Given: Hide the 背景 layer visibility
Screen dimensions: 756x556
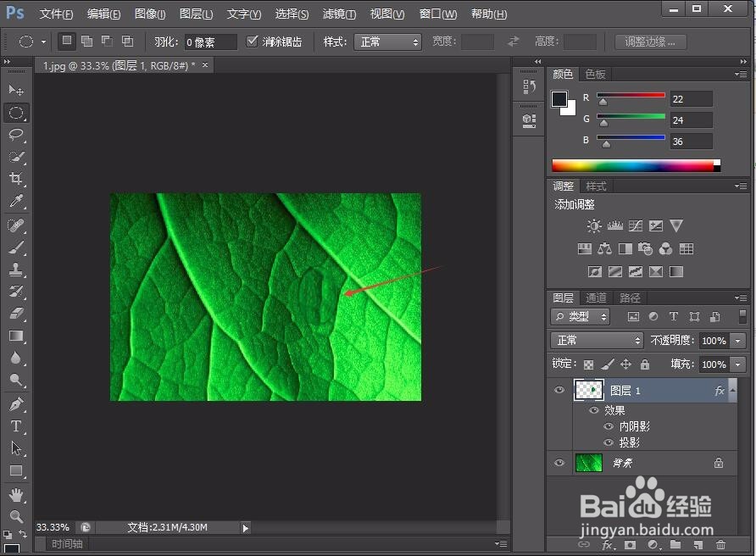Looking at the screenshot, I should [559, 463].
